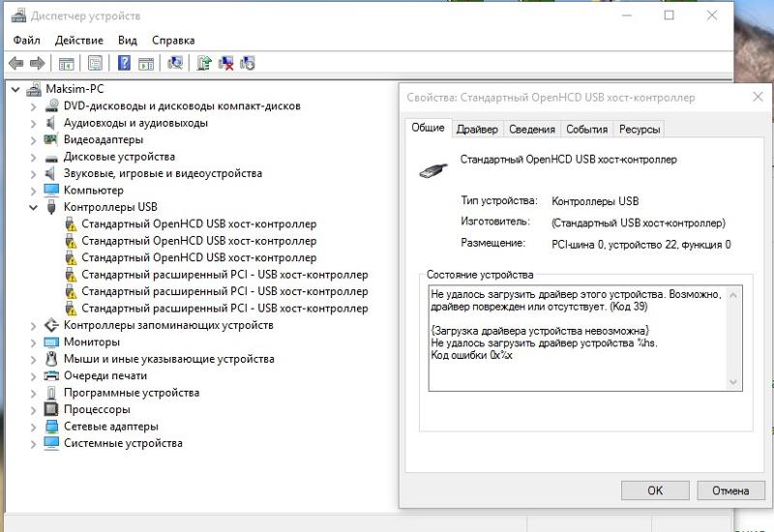Switch to the Драйвер tab
This screenshot has width=774, height=532.
477,130
